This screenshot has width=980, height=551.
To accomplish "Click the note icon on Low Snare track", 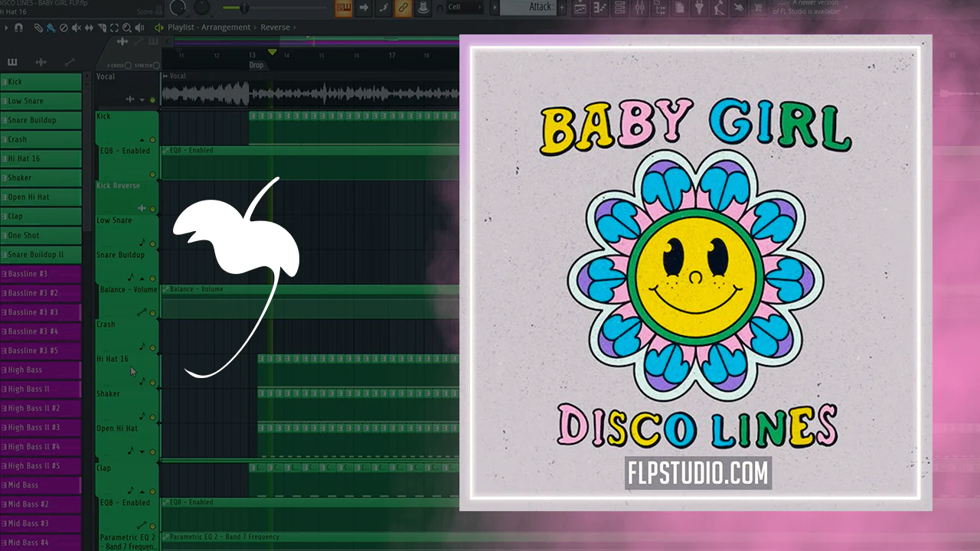I will point(142,243).
